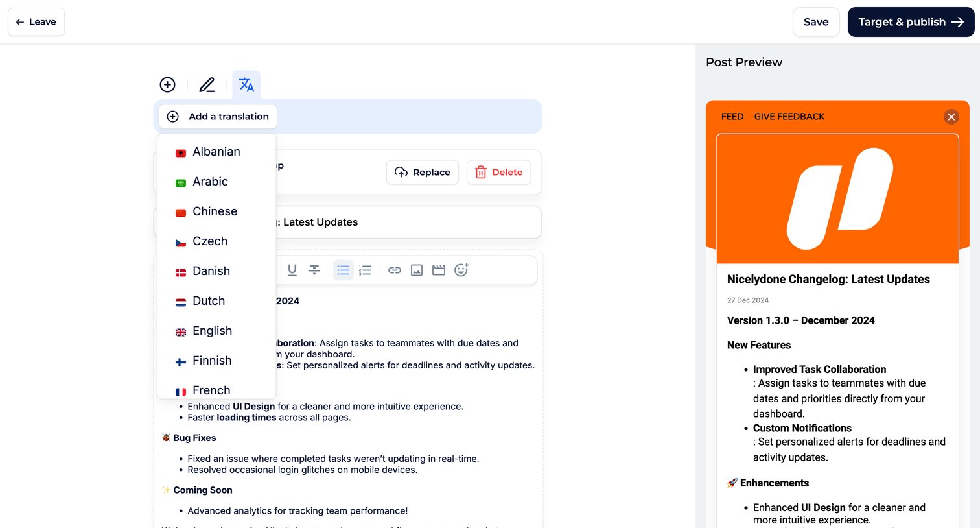Click the orange logo image in preview
The width and height of the screenshot is (980, 528).
(x=837, y=198)
